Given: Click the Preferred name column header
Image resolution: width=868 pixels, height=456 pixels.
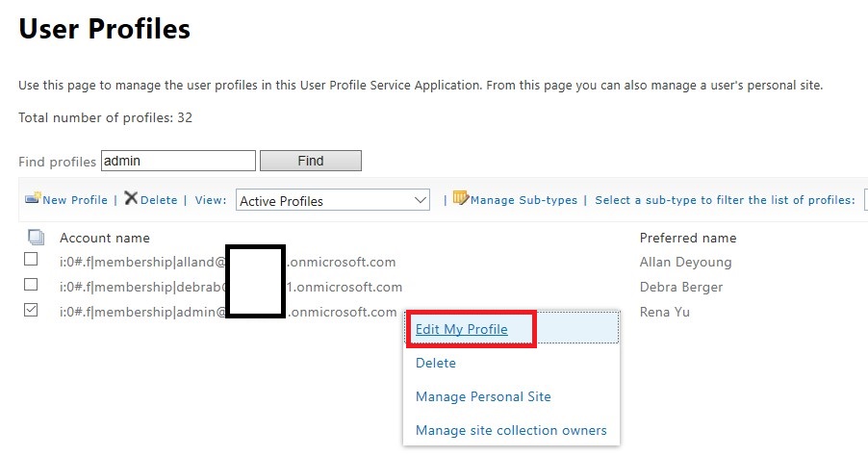Looking at the screenshot, I should (688, 238).
